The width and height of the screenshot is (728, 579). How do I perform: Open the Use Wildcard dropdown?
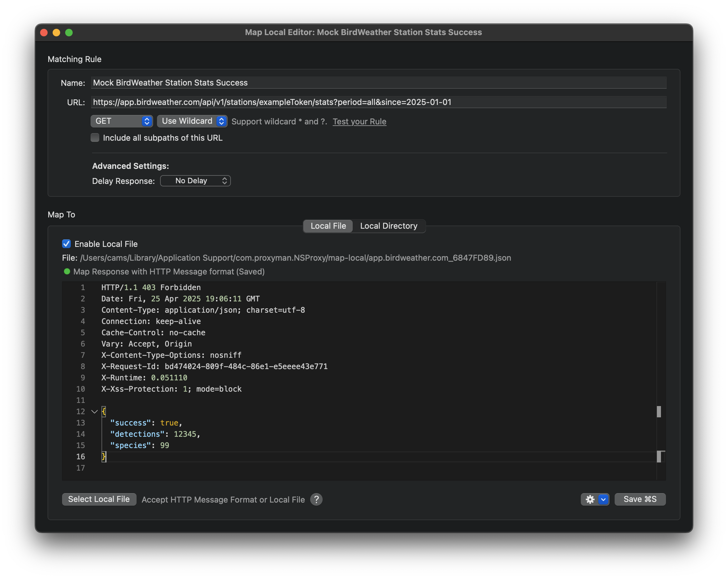point(192,121)
